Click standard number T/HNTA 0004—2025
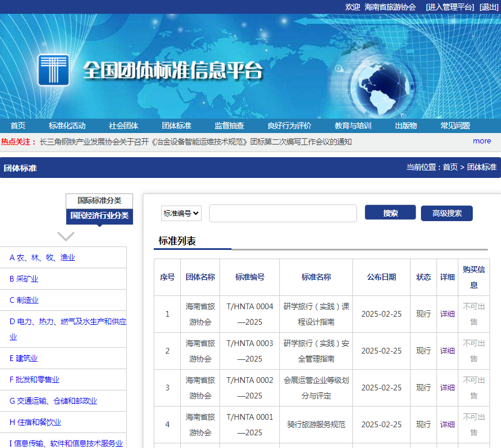This screenshot has width=501, height=448. (x=250, y=314)
